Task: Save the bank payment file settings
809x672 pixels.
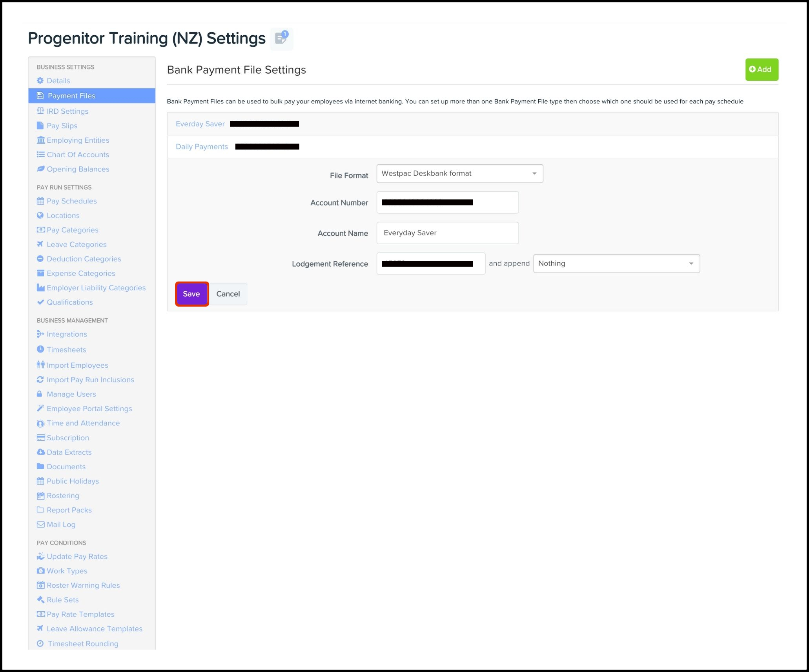Action: [191, 294]
